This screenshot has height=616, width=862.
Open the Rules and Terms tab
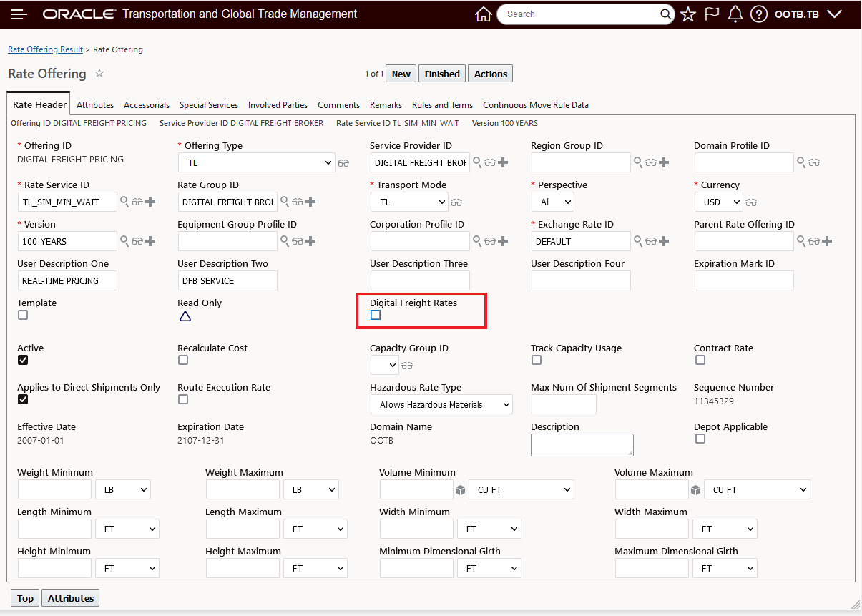click(x=442, y=105)
